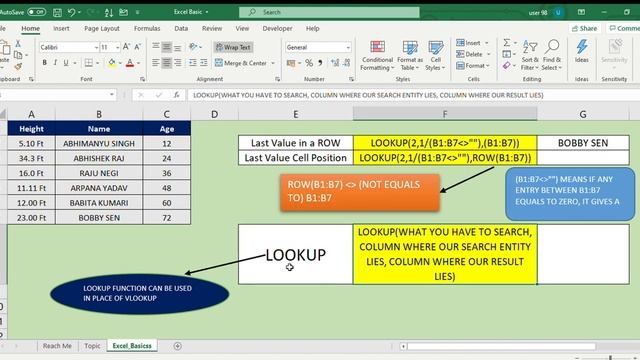This screenshot has height=360, width=640.
Task: Click the Accounting Number Format icon
Action: [x=291, y=63]
